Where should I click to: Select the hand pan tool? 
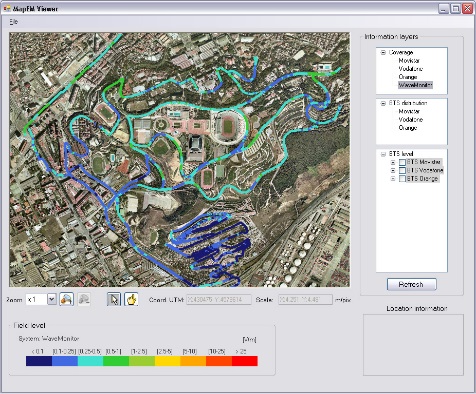pos(131,299)
